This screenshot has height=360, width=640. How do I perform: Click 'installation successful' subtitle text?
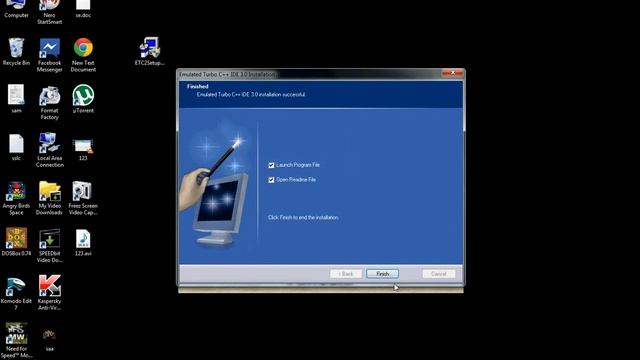pyautogui.click(x=251, y=95)
